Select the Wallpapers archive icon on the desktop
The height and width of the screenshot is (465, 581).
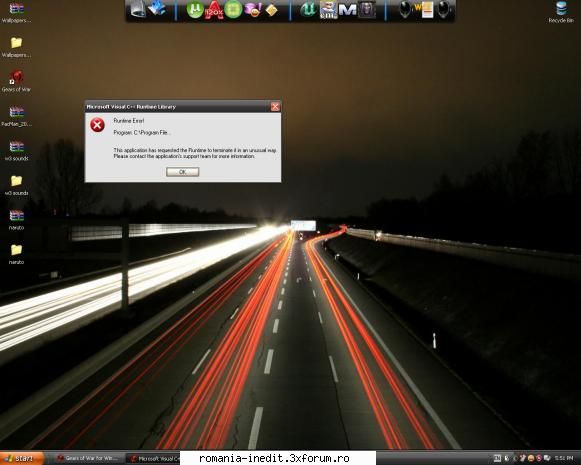pyautogui.click(x=16, y=12)
